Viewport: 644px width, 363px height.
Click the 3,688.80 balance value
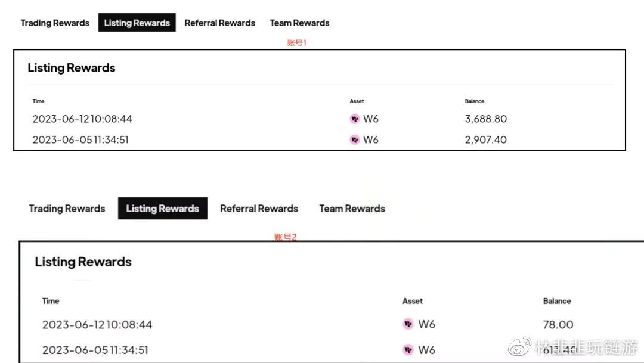click(486, 119)
